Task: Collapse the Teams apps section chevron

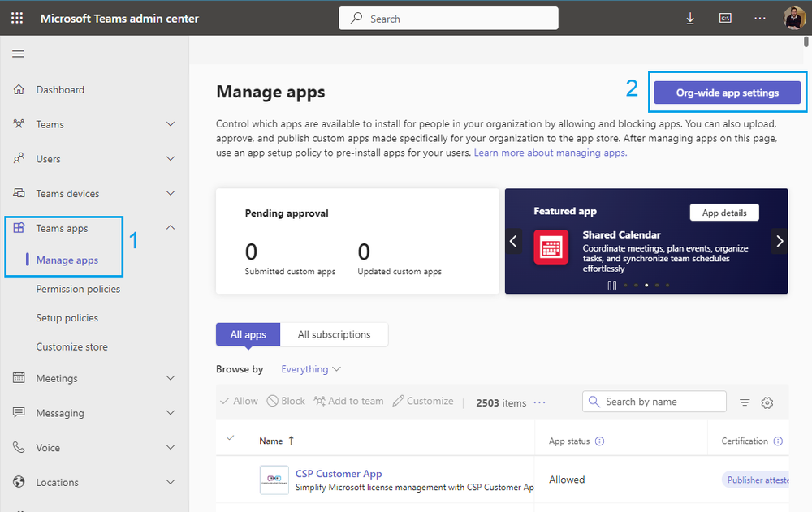Action: [171, 227]
